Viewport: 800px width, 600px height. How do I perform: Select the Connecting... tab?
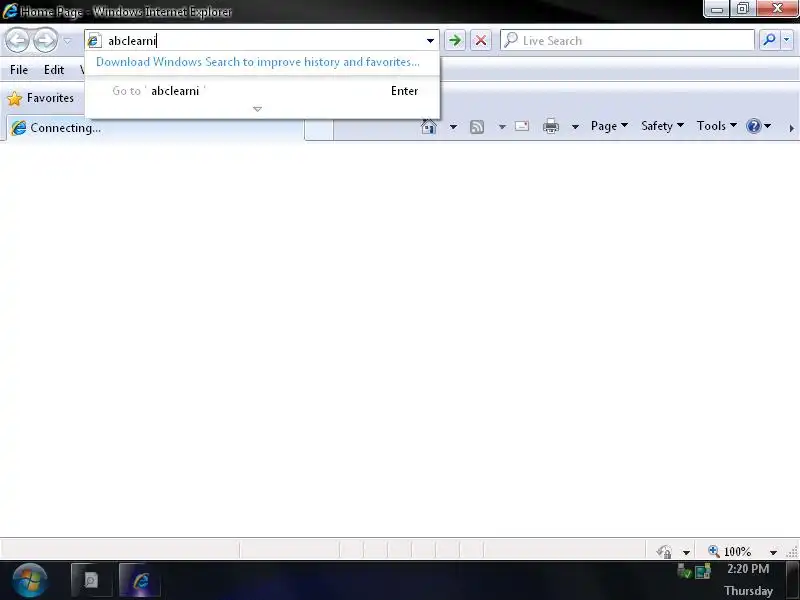tap(155, 128)
